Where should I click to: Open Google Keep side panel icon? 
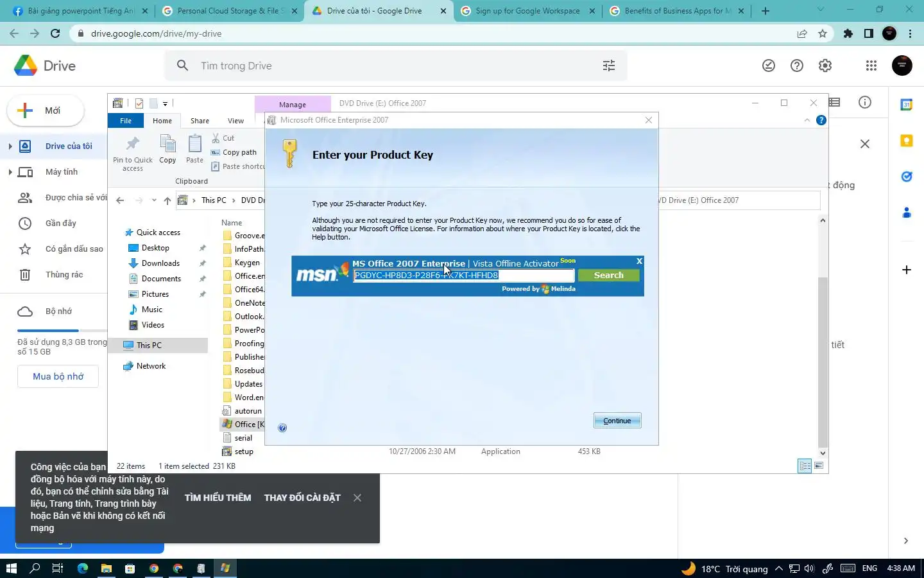tap(907, 141)
